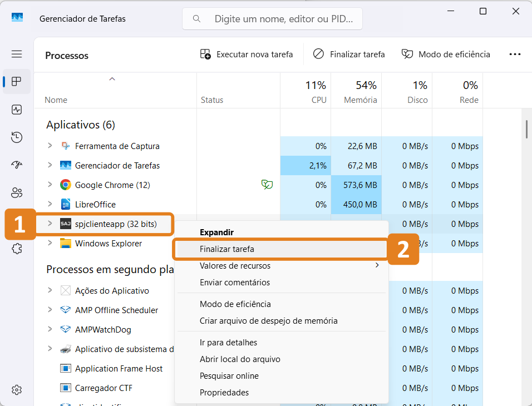
Task: Select Finalizar tarefa in the context menu
Action: [227, 249]
